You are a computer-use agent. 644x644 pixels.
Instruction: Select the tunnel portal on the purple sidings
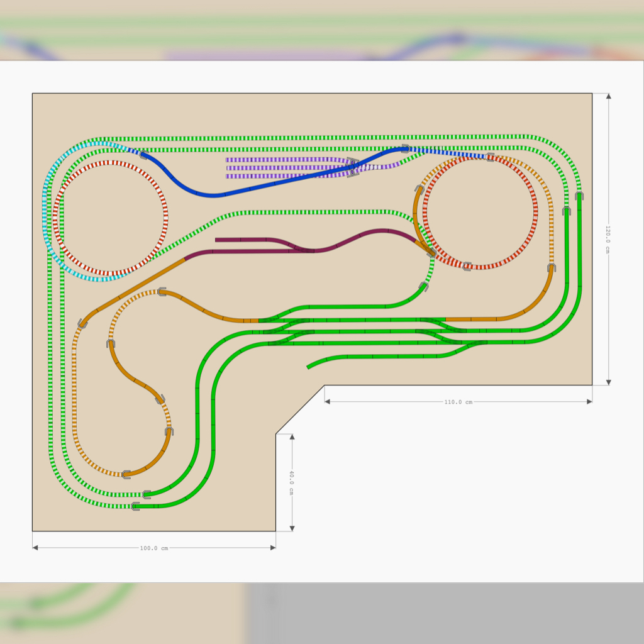352,167
